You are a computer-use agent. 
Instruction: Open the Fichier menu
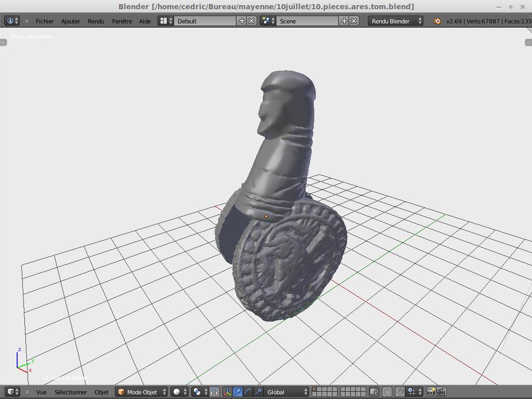pyautogui.click(x=45, y=21)
